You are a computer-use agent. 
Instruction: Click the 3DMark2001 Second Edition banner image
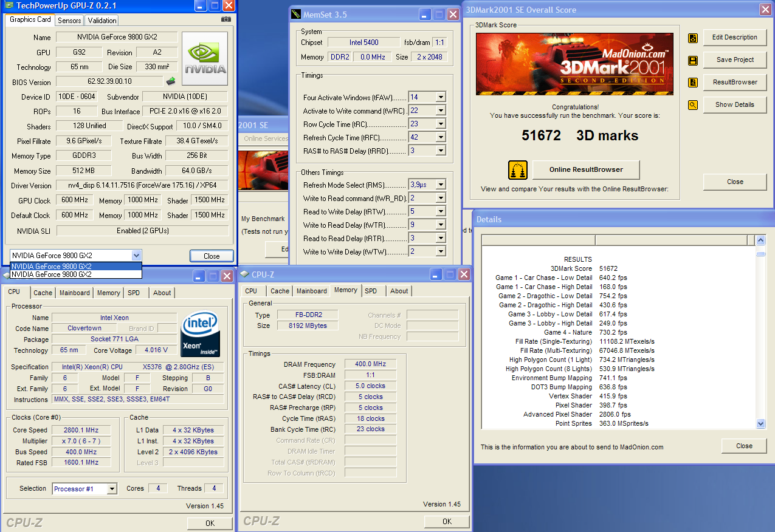(574, 64)
